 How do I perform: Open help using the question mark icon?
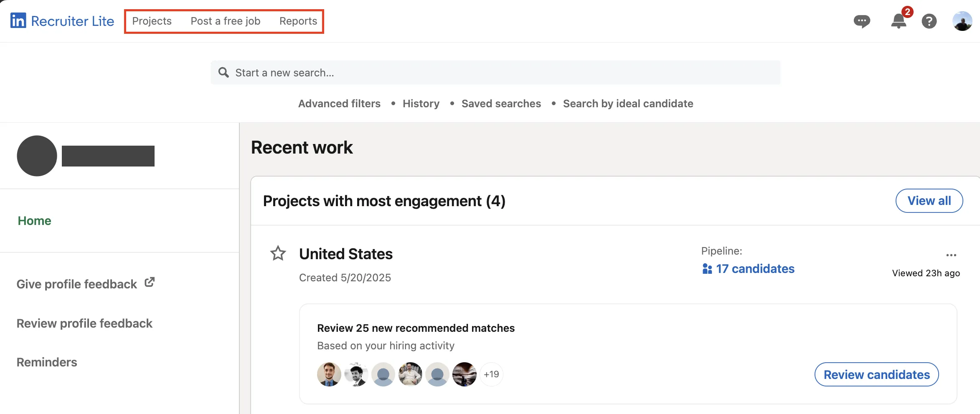click(929, 21)
